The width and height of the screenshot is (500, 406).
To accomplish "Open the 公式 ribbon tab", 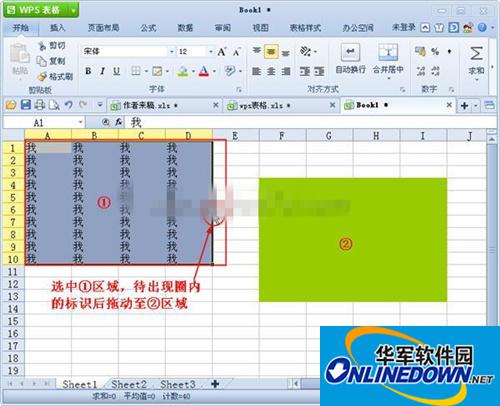I will click(x=148, y=28).
